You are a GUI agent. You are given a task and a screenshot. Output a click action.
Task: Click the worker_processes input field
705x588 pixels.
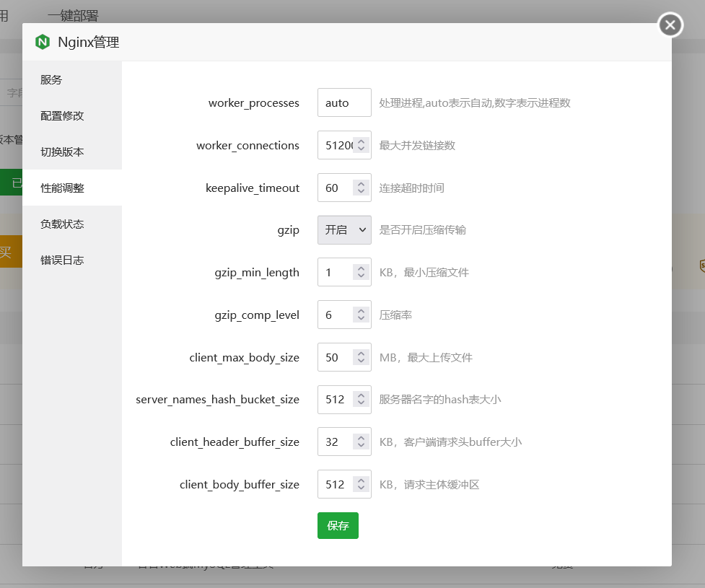click(x=344, y=102)
